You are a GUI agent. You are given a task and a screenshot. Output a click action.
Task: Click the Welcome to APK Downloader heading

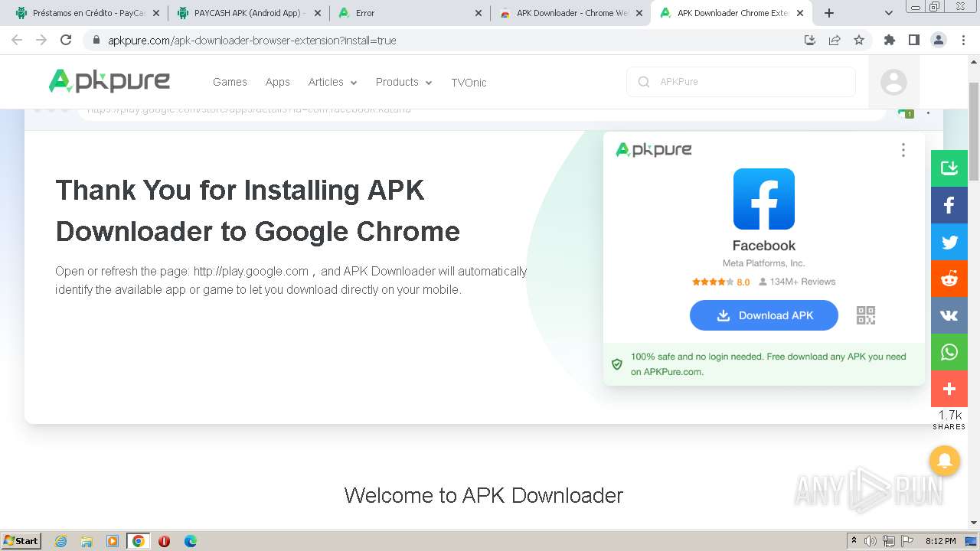click(x=484, y=495)
